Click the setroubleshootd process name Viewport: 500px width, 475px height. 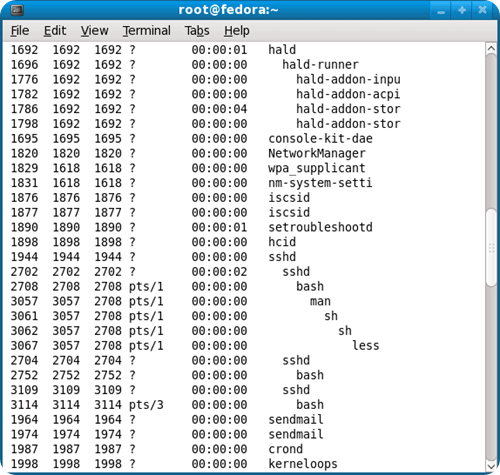pyautogui.click(x=320, y=227)
